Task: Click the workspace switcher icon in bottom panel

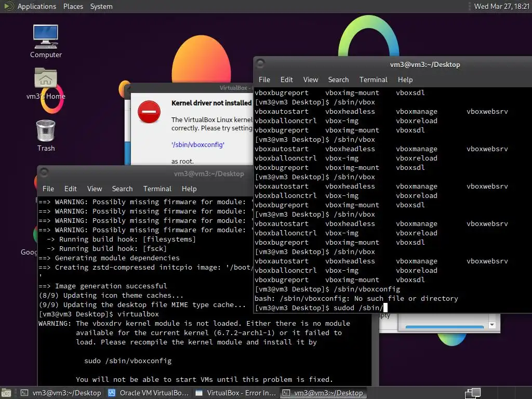Action: [x=473, y=393]
